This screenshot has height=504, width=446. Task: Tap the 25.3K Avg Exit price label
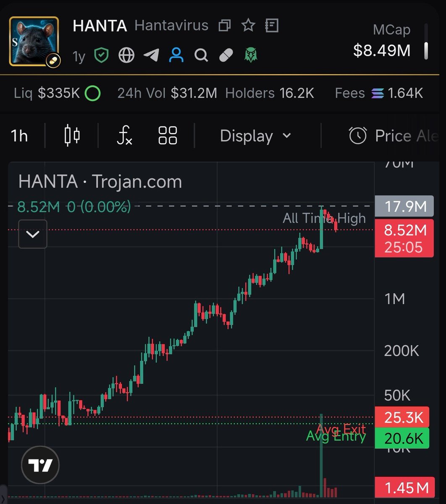402,417
